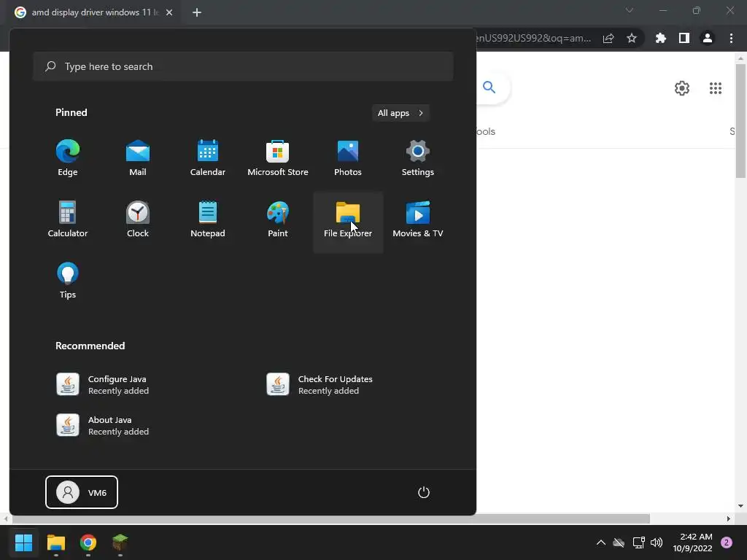747x560 pixels.
Task: Launch the Clock app
Action: 138,220
